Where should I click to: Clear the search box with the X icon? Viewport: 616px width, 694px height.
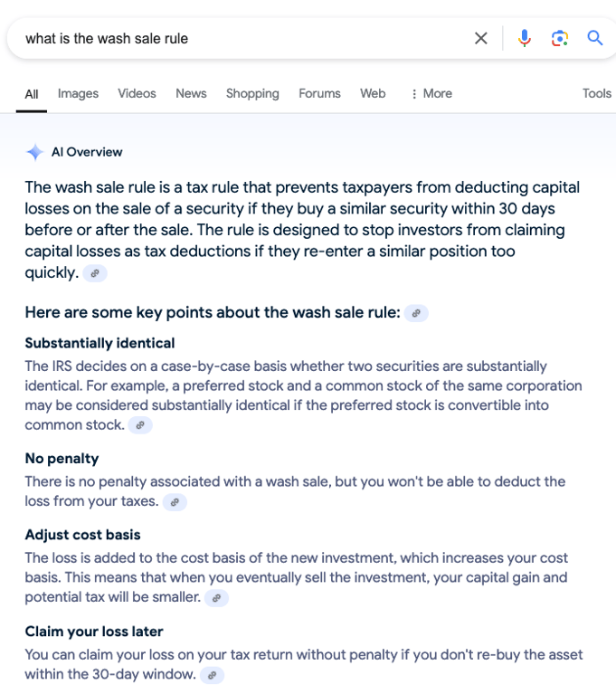click(480, 39)
